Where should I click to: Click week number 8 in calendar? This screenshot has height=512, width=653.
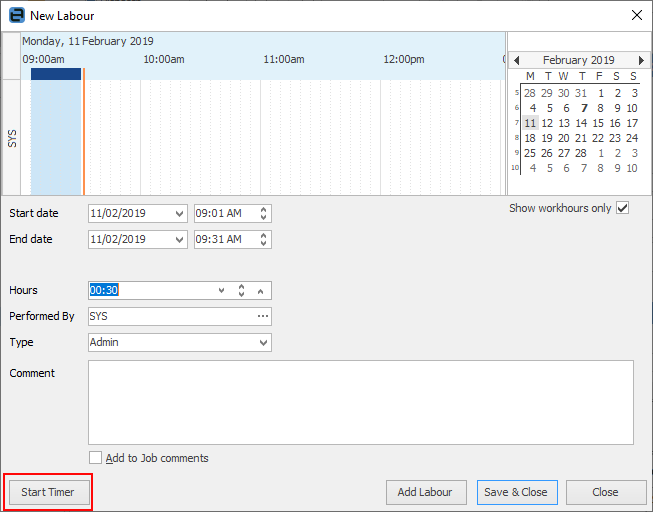[516, 137]
